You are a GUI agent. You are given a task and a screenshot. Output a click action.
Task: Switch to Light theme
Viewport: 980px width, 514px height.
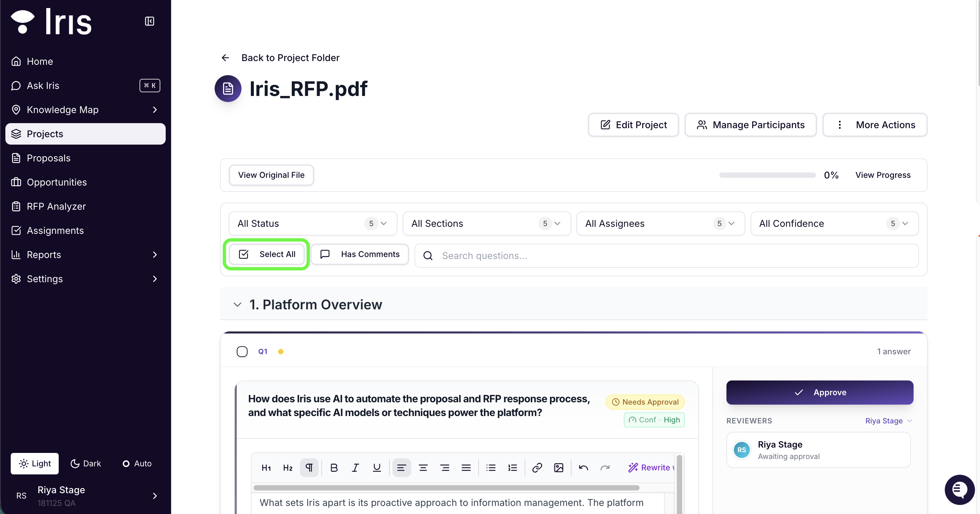click(x=35, y=463)
